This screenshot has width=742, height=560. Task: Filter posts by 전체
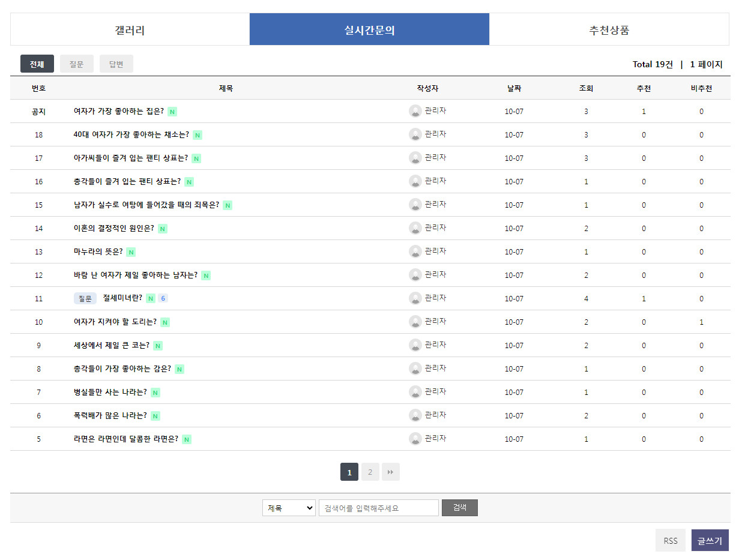pyautogui.click(x=37, y=64)
